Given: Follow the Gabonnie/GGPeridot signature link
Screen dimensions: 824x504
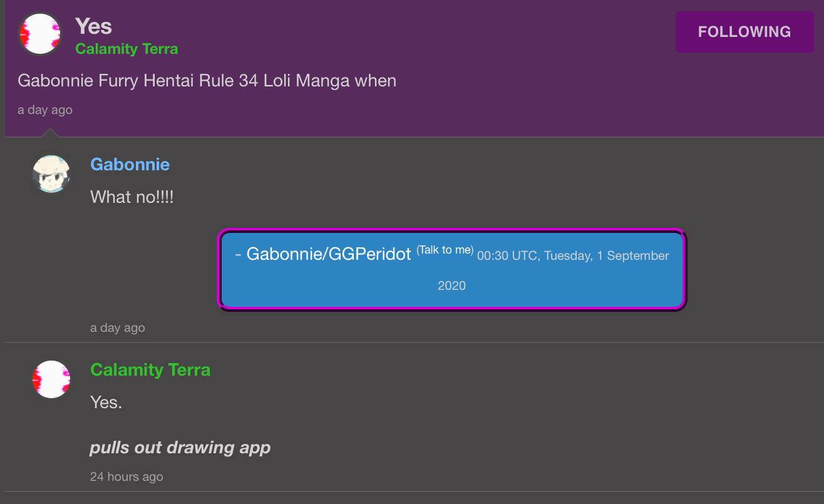Looking at the screenshot, I should coord(328,254).
